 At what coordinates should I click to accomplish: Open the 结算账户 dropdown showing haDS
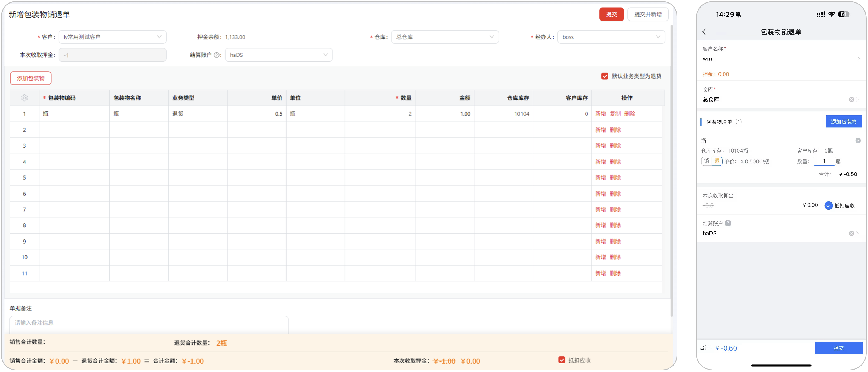pos(279,55)
